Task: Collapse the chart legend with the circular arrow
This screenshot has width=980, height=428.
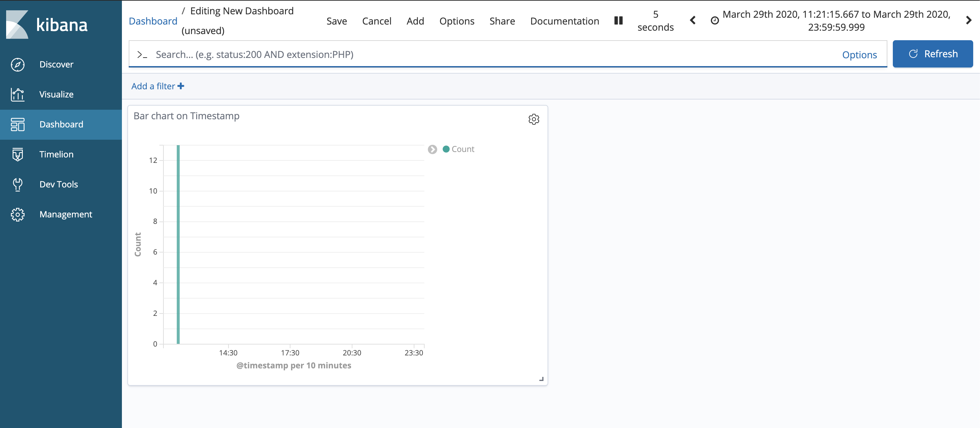Action: point(432,149)
